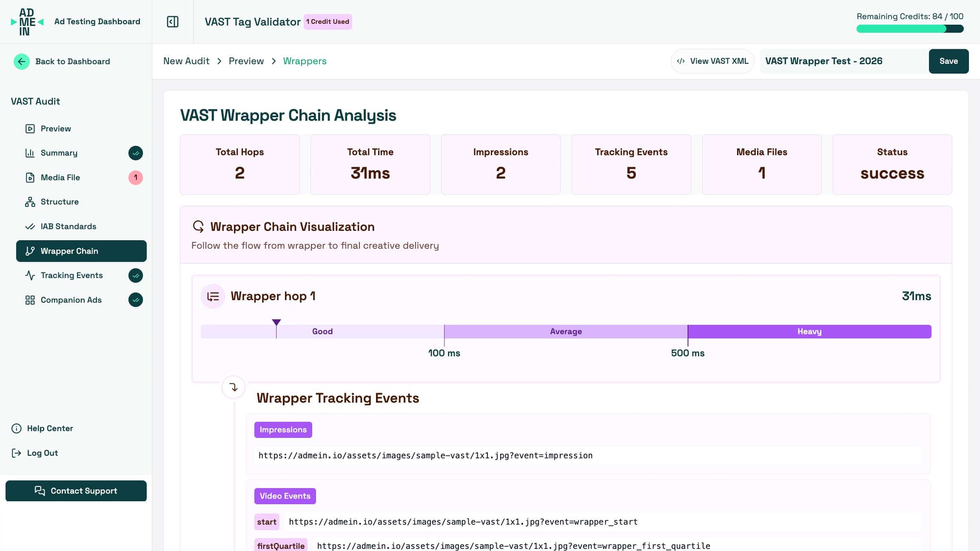Click the start event label
Viewport: 980px width, 551px height.
tap(267, 522)
